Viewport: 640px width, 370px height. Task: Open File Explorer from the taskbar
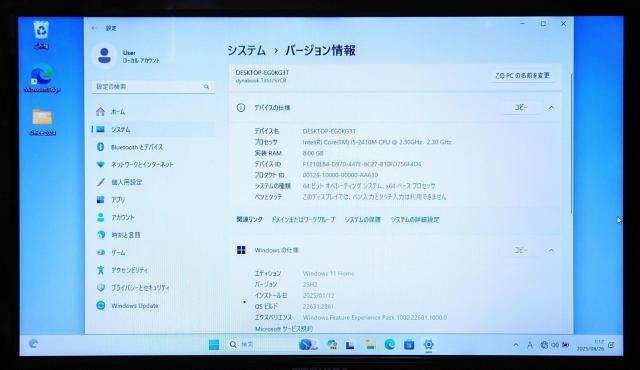point(371,345)
